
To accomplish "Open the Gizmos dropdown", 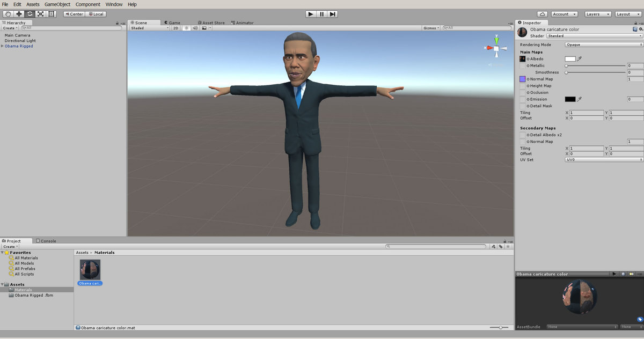I will [431, 28].
